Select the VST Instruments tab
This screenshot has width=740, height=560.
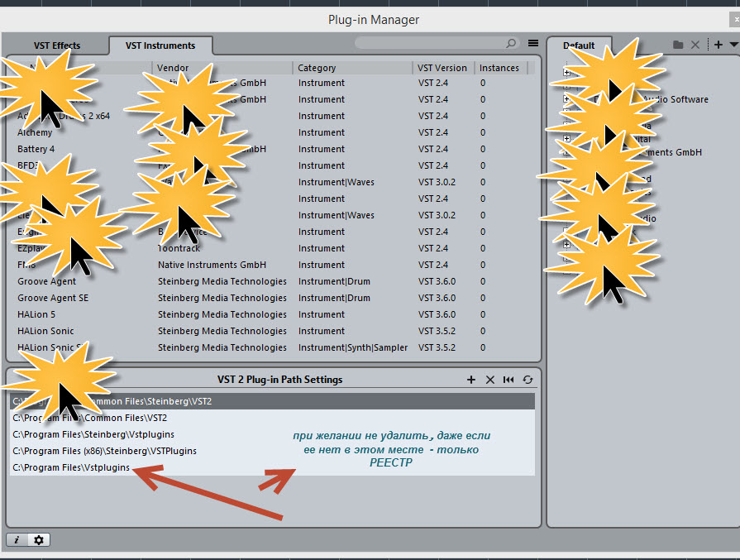[x=160, y=45]
